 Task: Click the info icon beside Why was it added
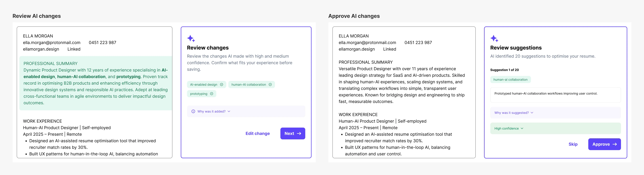(x=193, y=111)
